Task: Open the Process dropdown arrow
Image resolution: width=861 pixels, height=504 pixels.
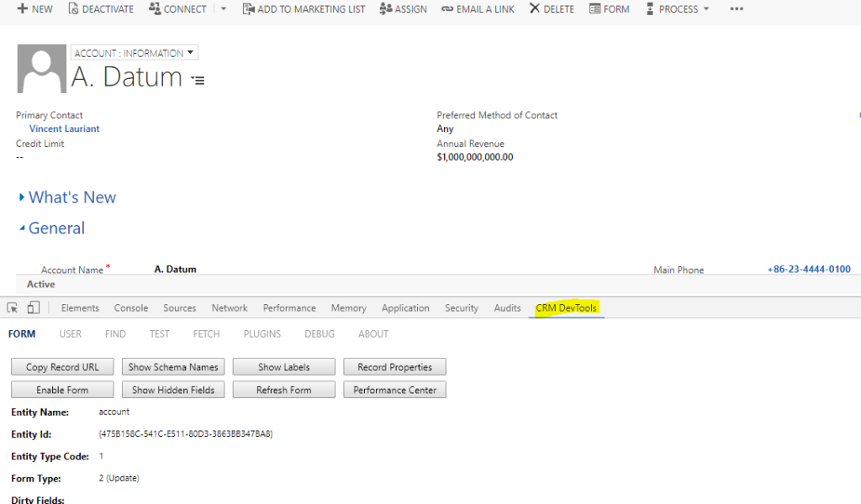Action: click(706, 8)
